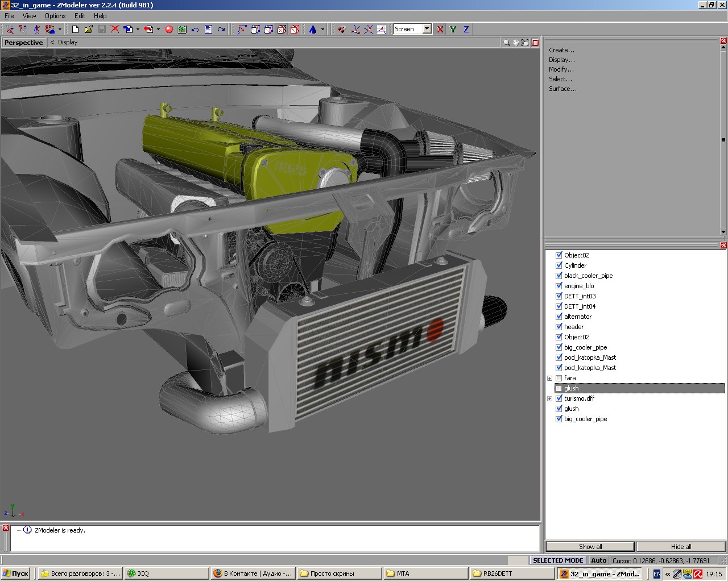
Task: Toggle the Z axis lock
Action: pyautogui.click(x=466, y=29)
